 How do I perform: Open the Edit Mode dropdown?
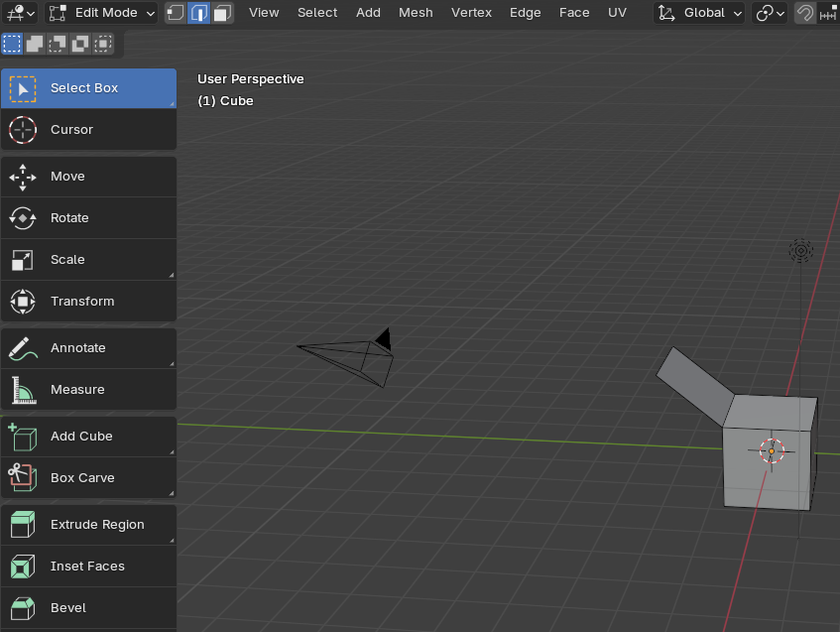101,13
